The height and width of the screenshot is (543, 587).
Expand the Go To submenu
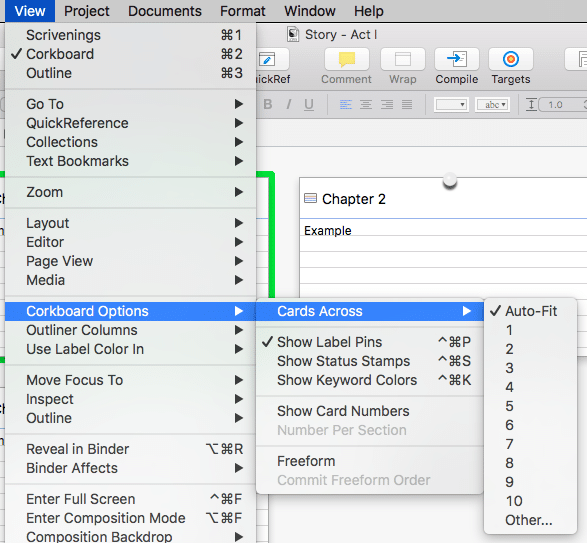point(130,104)
